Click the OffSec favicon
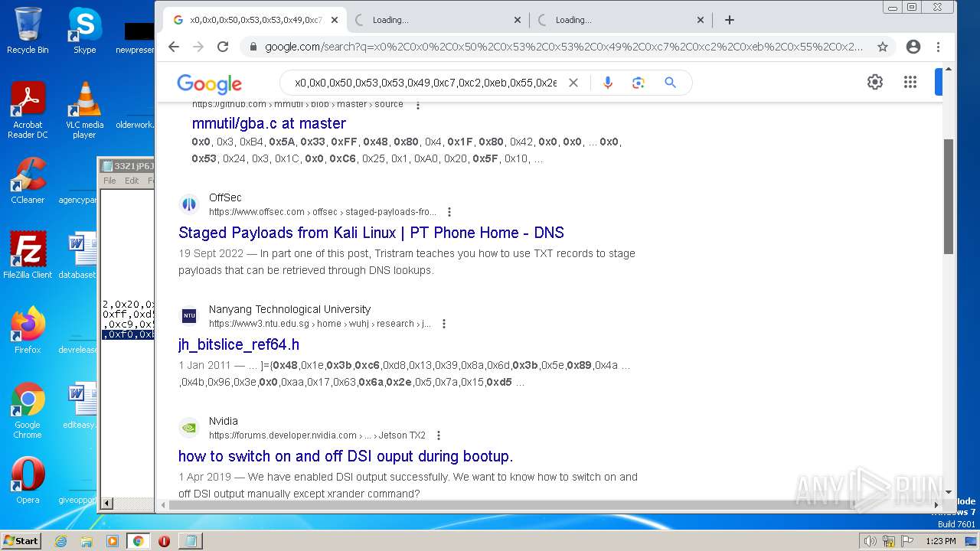Viewport: 980px width, 551px height. (189, 204)
